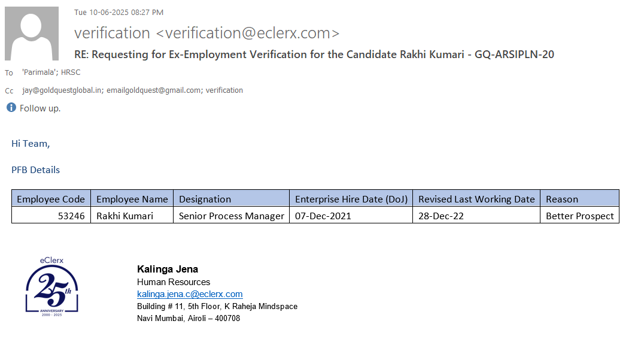This screenshot has width=644, height=345.
Task: Click the Employee Code column header
Action: pos(51,199)
